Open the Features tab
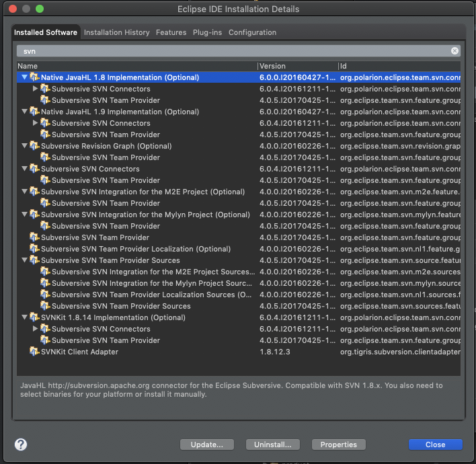This screenshot has width=476, height=464. (171, 32)
